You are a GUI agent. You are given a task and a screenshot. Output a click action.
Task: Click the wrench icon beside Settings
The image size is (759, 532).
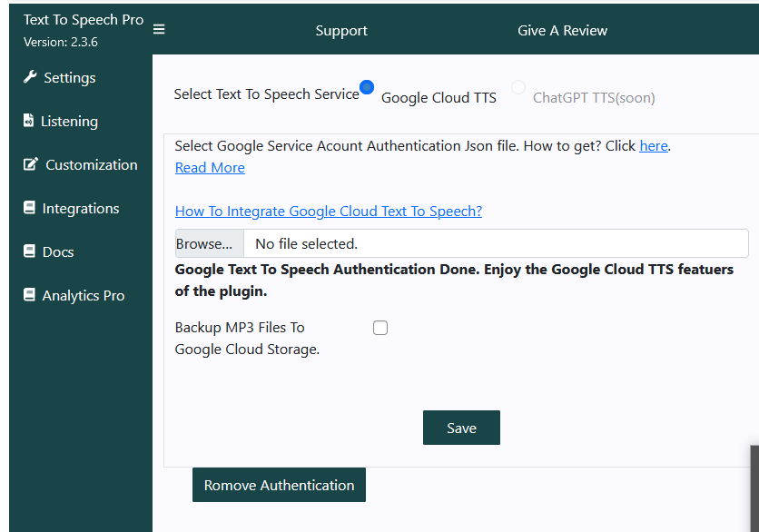[30, 77]
